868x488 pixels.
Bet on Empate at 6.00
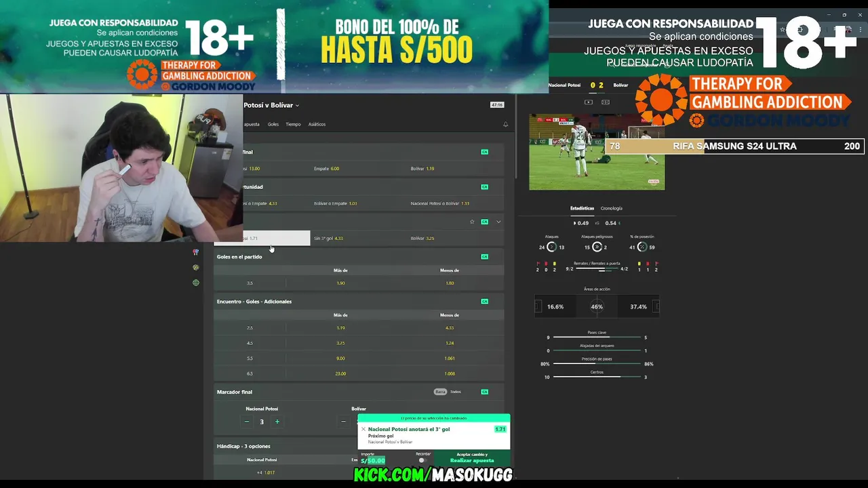(358, 169)
